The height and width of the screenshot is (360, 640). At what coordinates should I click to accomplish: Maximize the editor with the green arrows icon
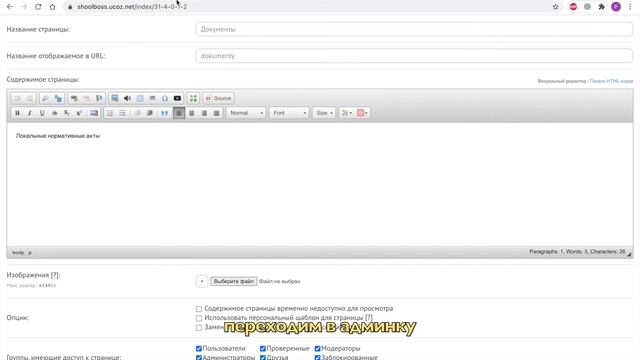pos(193,98)
